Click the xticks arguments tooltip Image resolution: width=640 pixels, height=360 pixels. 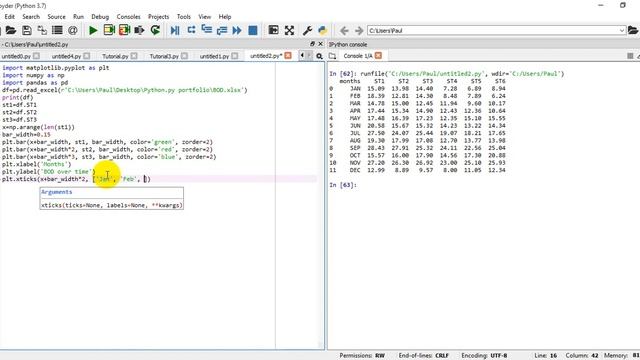tap(112, 198)
